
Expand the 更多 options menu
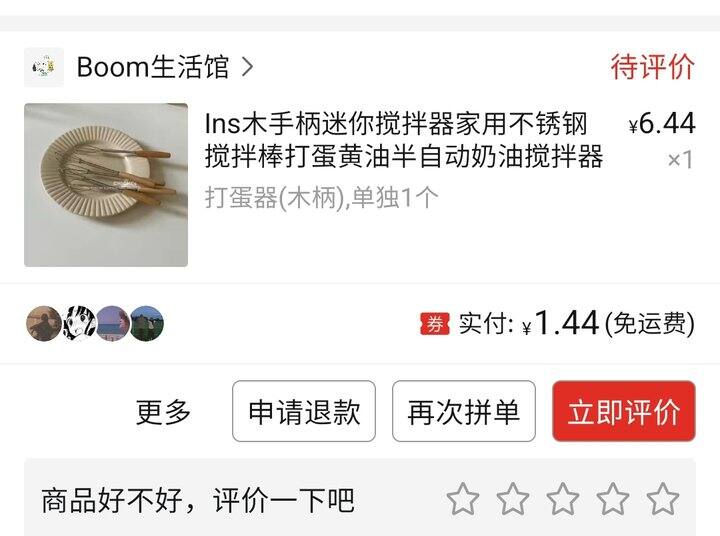[163, 412]
